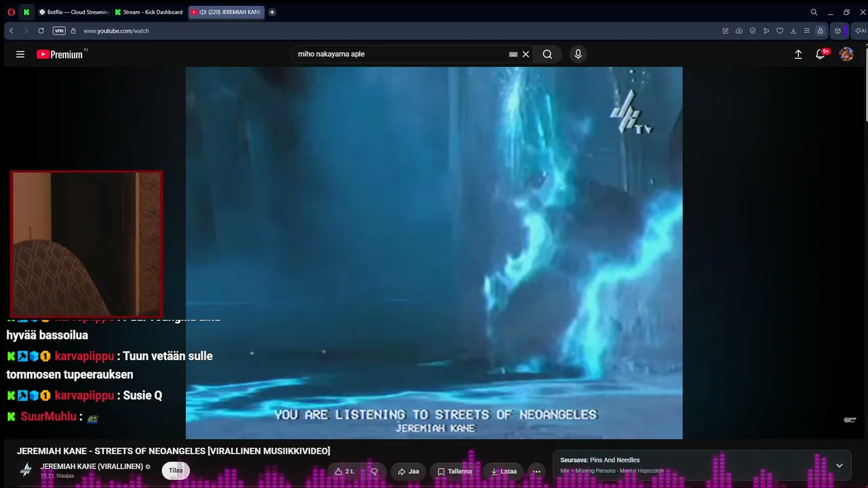The image size is (868, 488).
Task: Open the Opera player arrow icon
Action: (766, 30)
